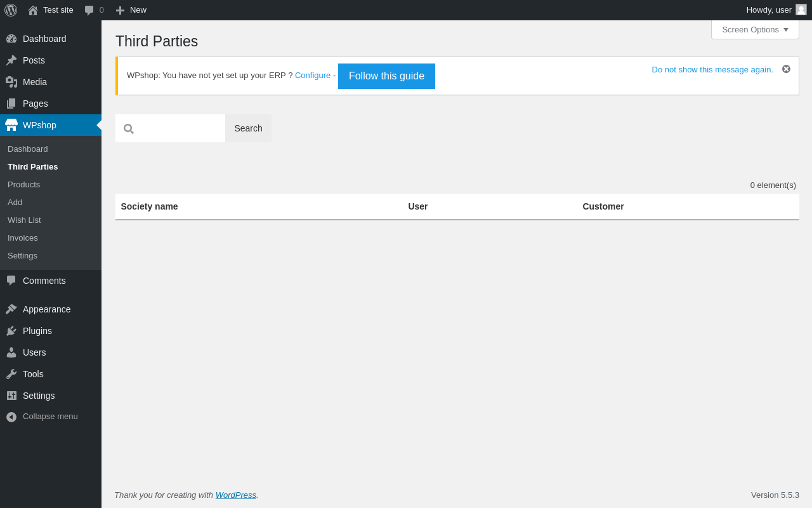The width and height of the screenshot is (812, 508).
Task: Click the 0 element(s) count text
Action: pos(773,185)
